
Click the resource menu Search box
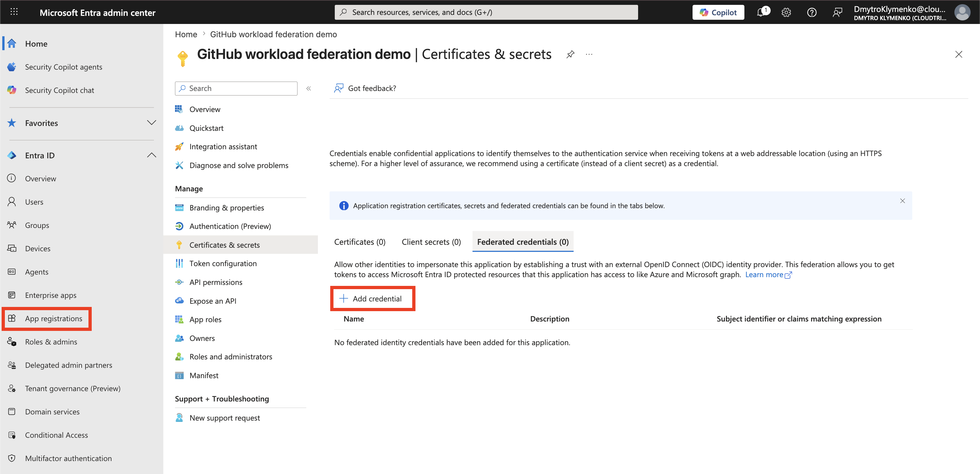[236, 88]
